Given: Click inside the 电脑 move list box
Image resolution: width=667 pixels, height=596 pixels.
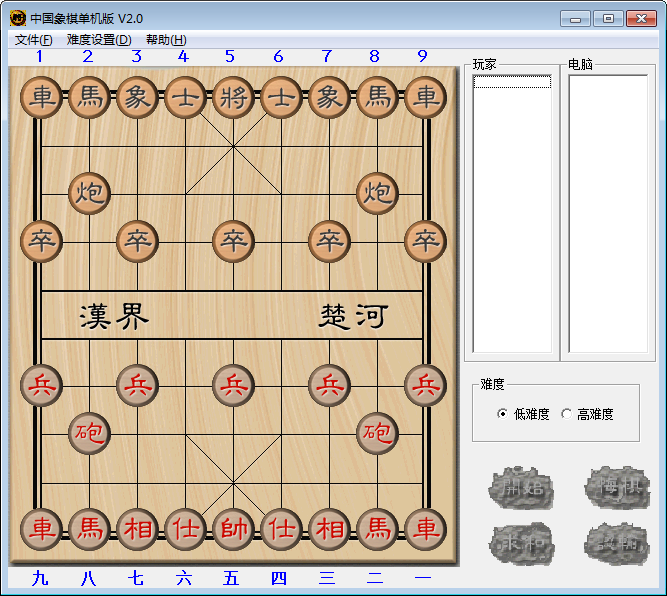Looking at the screenshot, I should click(x=608, y=213).
